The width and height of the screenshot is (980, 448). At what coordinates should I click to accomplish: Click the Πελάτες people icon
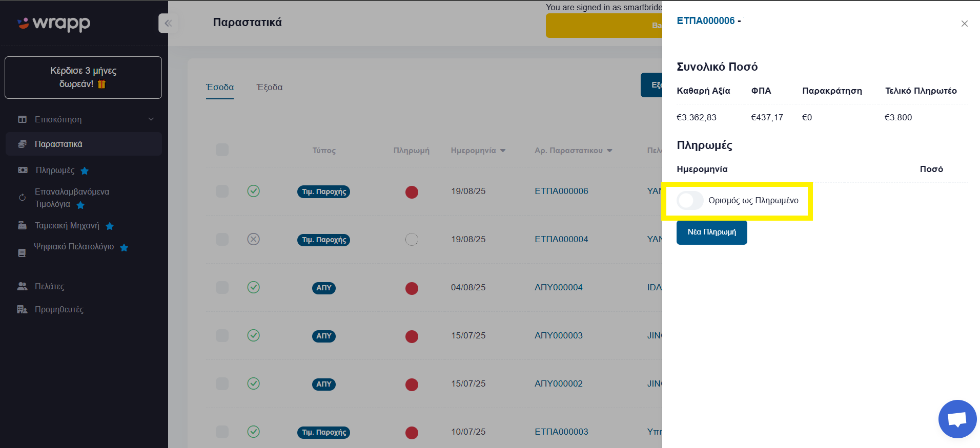(22, 286)
